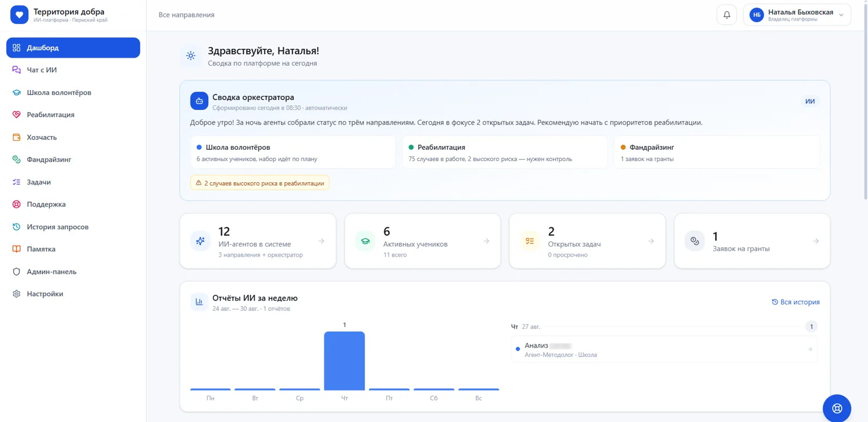Open the Анализ report entry
The height and width of the screenshot is (422, 868).
664,350
